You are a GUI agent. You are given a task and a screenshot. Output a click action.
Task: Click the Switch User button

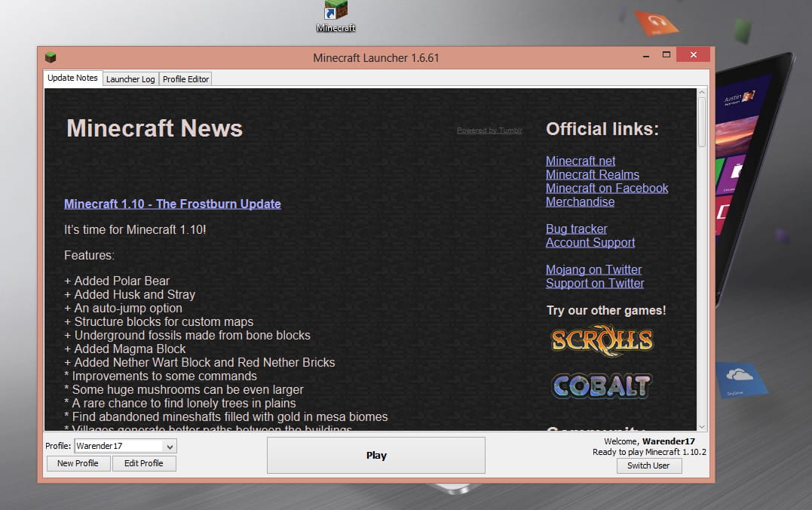point(649,465)
